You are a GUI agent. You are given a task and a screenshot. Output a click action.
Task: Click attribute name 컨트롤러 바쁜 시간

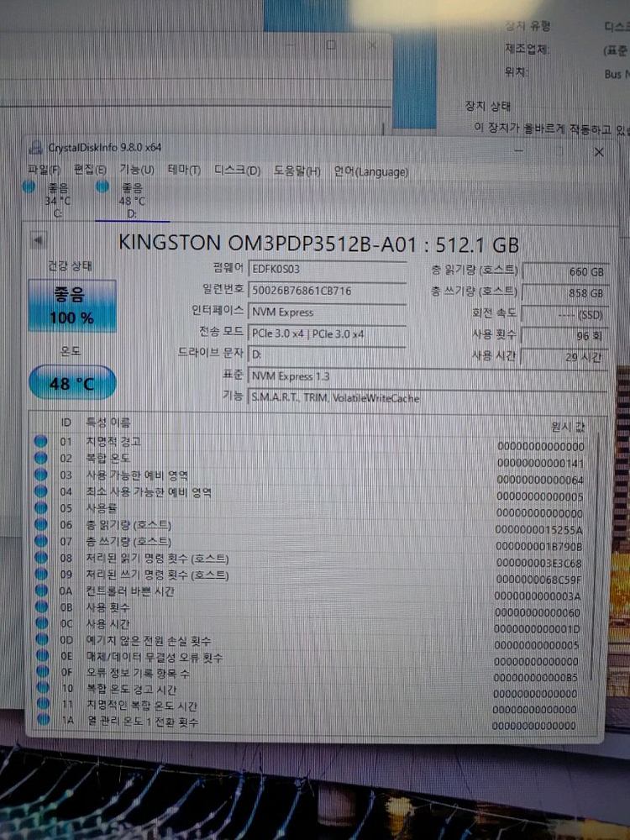pos(130,591)
